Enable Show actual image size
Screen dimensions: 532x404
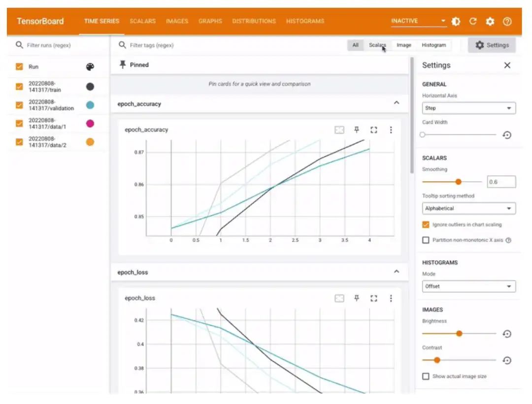coord(426,376)
